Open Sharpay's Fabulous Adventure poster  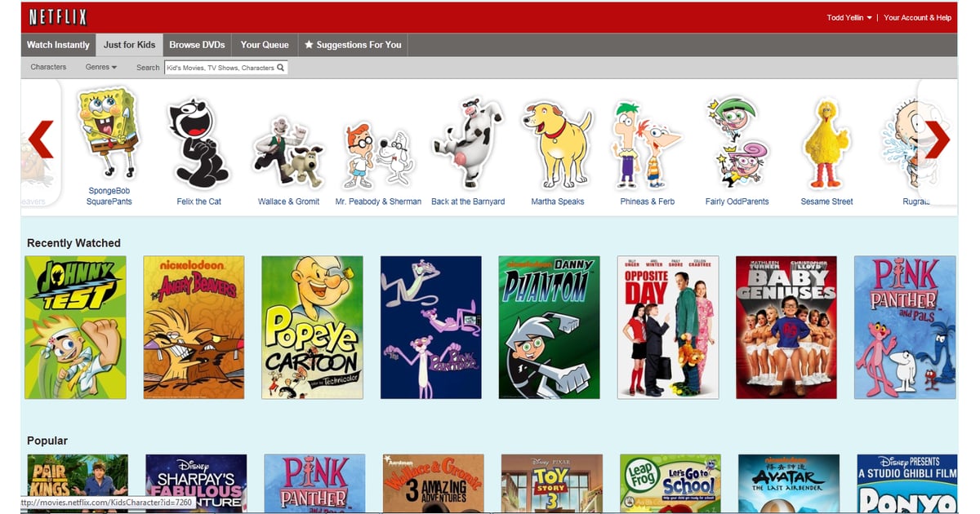(x=196, y=483)
